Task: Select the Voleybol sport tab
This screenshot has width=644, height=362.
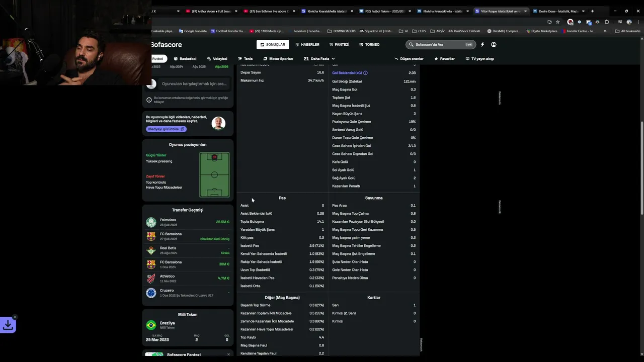Action: (217, 59)
